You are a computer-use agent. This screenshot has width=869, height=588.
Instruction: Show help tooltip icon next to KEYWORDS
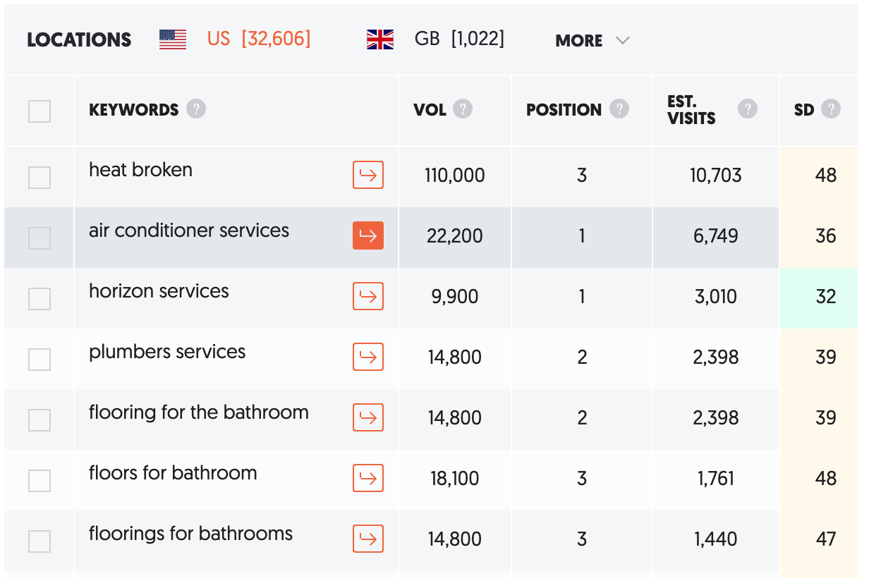196,109
